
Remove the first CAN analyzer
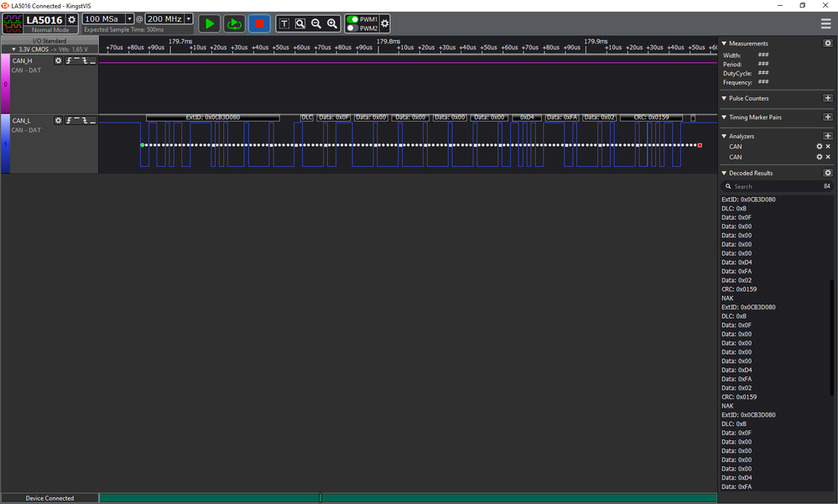coord(828,147)
